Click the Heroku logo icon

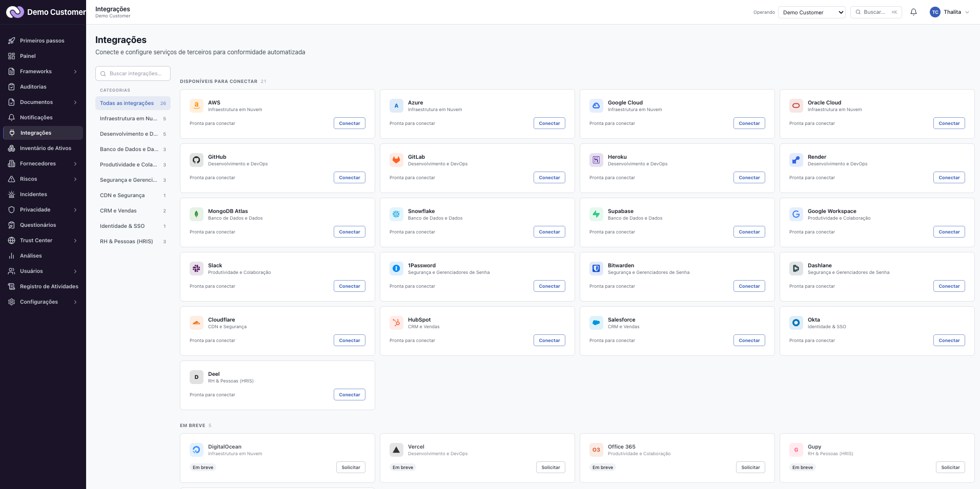596,160
